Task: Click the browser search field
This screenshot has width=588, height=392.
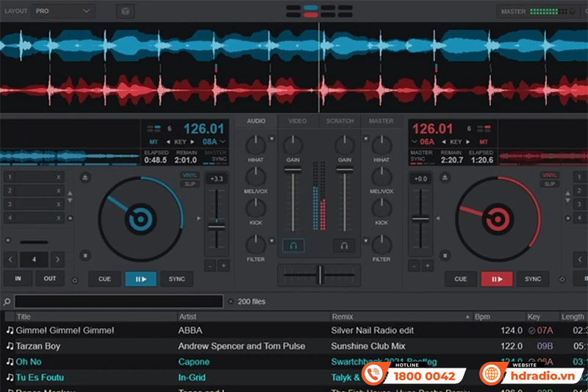Action: (119, 302)
